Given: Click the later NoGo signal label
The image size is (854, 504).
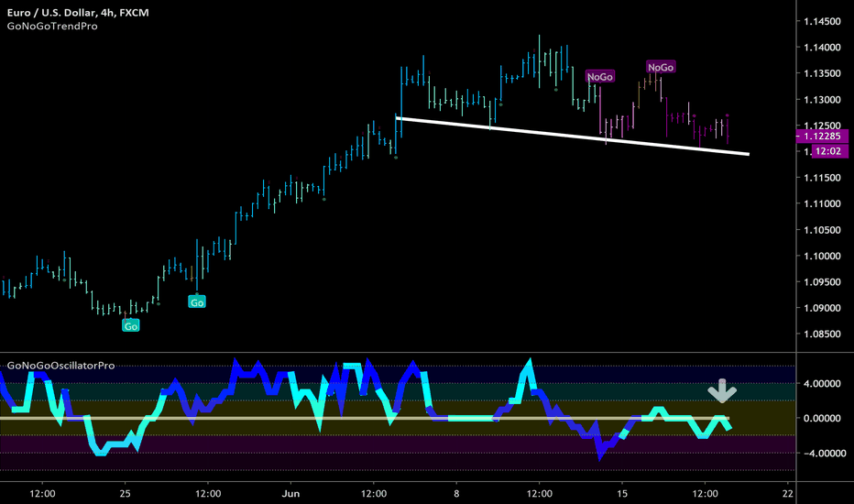Looking at the screenshot, I should [661, 67].
